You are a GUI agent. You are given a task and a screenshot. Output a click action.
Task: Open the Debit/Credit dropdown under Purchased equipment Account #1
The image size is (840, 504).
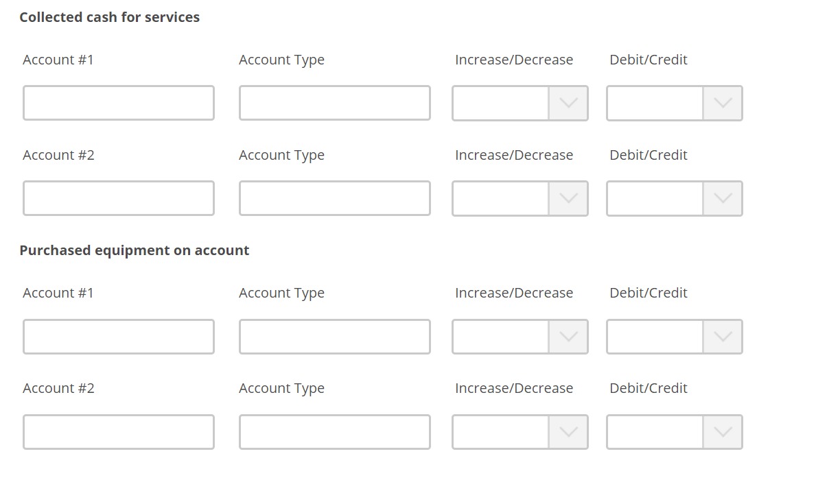(674, 336)
